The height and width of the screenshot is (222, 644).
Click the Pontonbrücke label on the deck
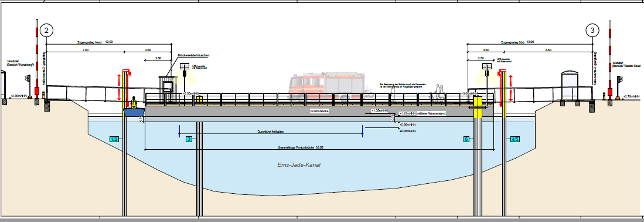[x=319, y=111]
